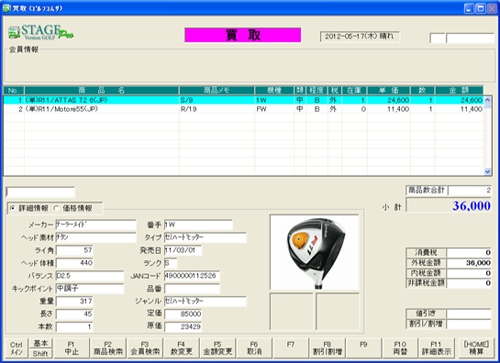This screenshot has width=500, height=363.
Task: Open F2 商品検索 product search
Action: [x=108, y=348]
